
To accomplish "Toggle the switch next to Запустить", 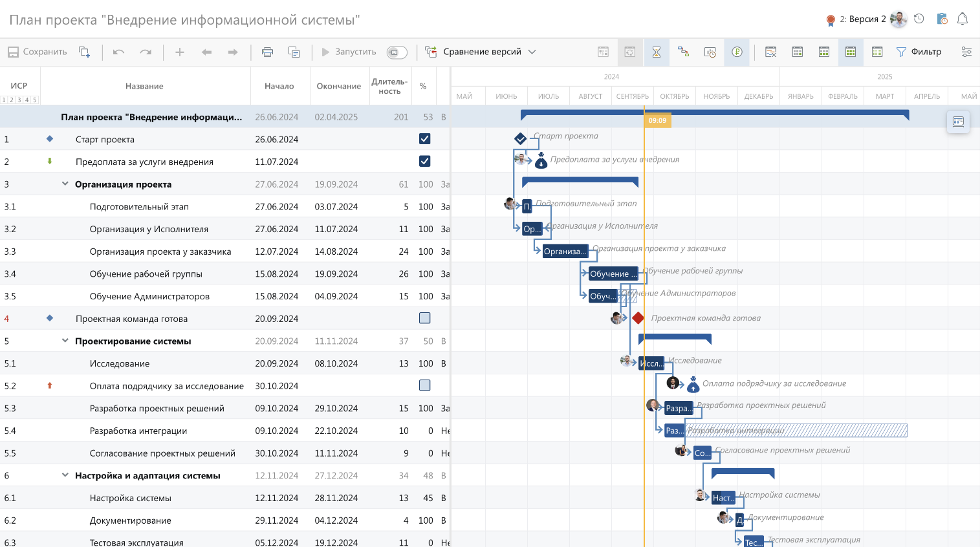I will (x=397, y=52).
